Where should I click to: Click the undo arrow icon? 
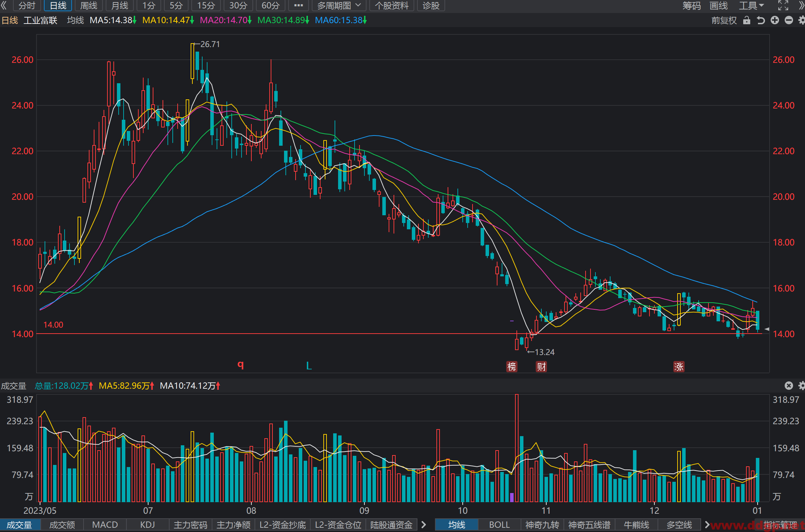pyautogui.click(x=761, y=20)
